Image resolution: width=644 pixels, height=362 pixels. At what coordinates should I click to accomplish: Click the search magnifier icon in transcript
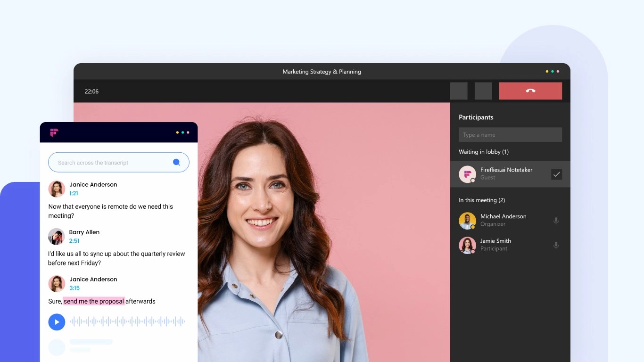pyautogui.click(x=176, y=162)
